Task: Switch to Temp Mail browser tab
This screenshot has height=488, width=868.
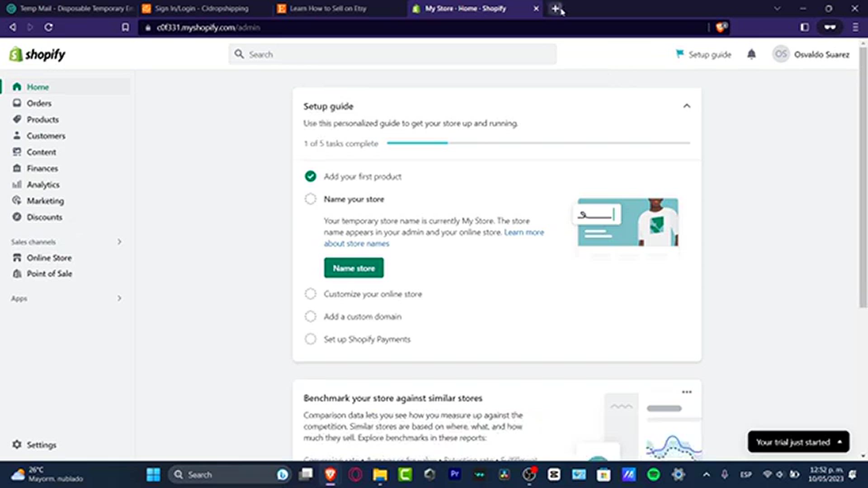Action: coord(70,8)
